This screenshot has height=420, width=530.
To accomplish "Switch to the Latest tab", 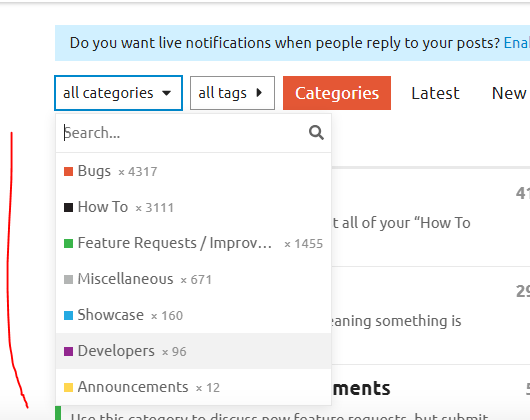I will (x=435, y=93).
